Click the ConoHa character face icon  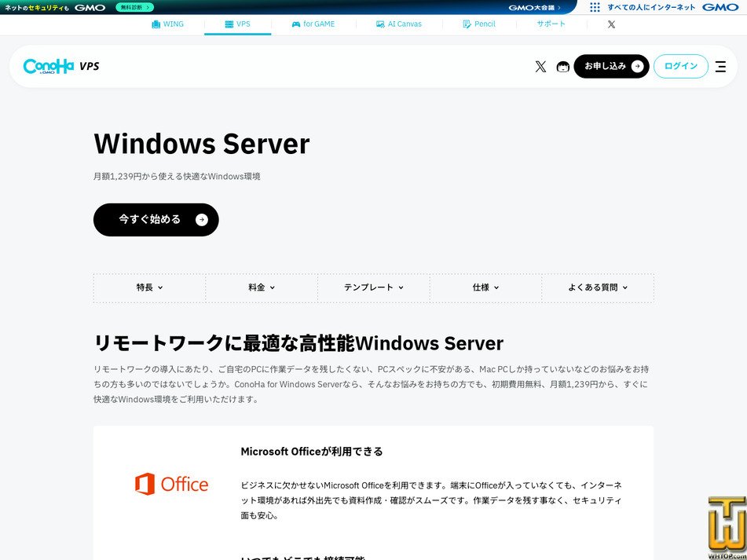(563, 67)
